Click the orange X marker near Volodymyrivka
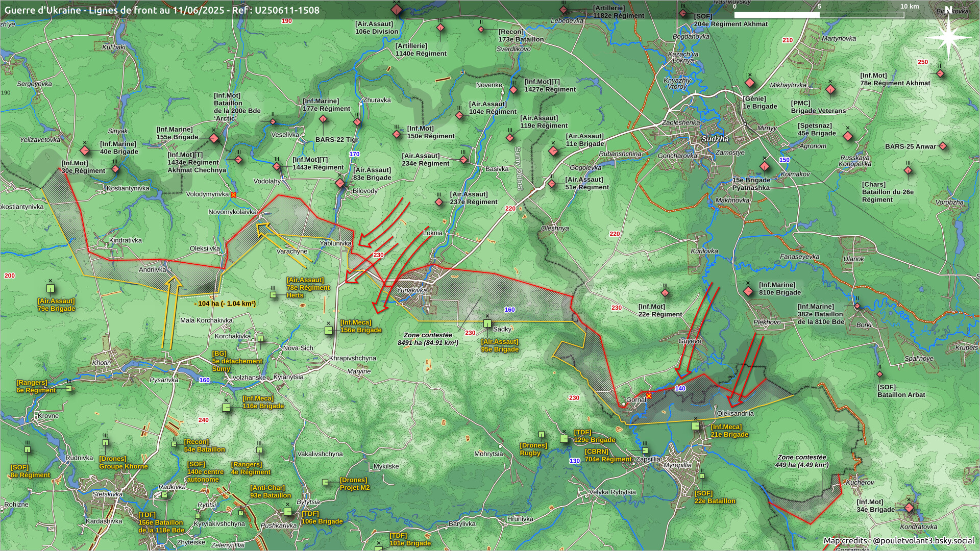Viewport: 980px width, 551px height. [x=234, y=195]
